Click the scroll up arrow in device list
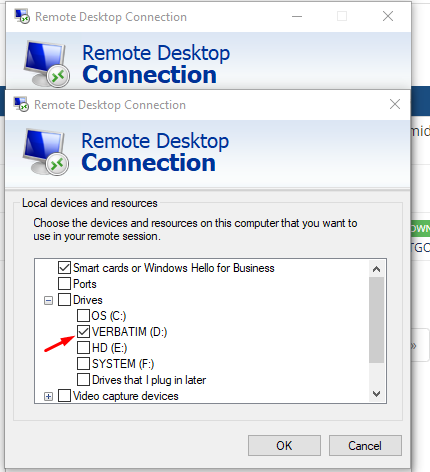 pos(376,269)
